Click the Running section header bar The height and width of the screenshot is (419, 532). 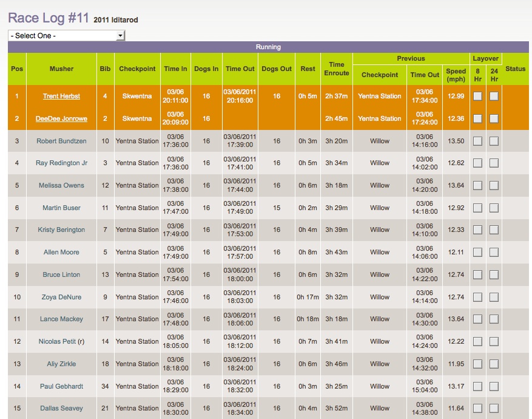[268, 47]
